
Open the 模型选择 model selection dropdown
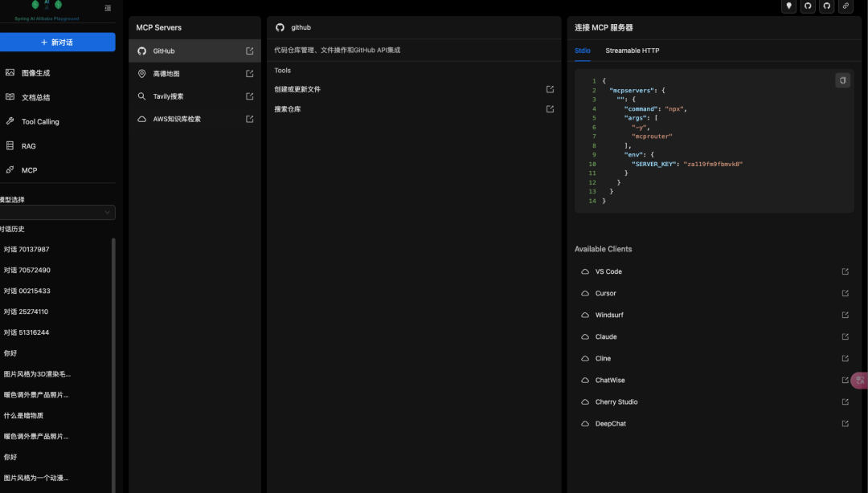(x=58, y=212)
